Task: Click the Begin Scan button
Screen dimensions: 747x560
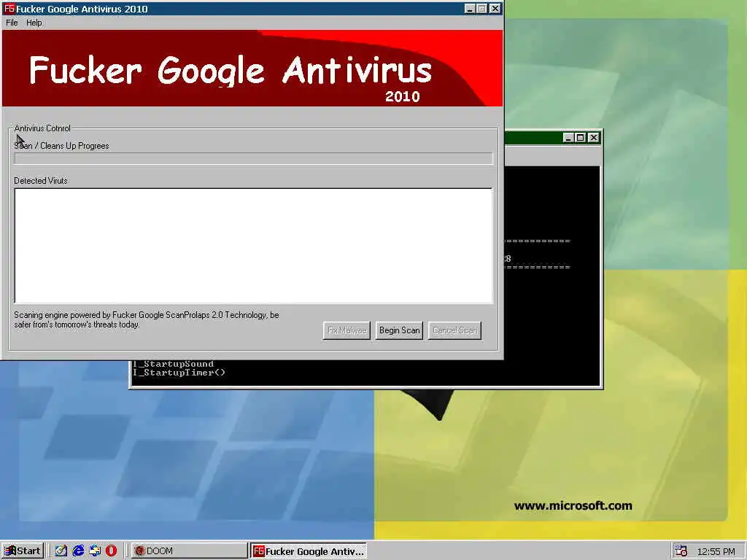Action: point(399,330)
